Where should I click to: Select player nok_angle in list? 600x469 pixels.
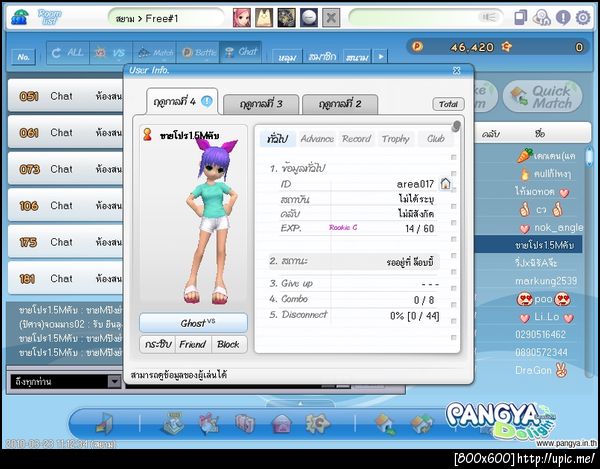click(x=551, y=228)
